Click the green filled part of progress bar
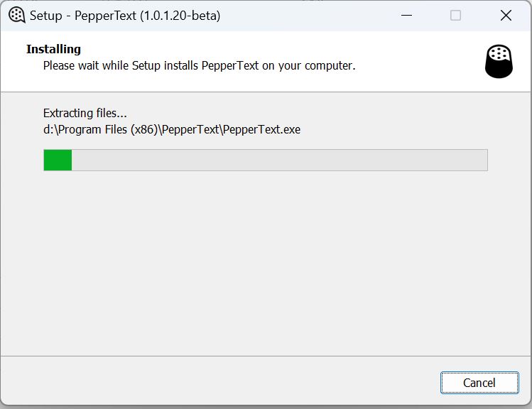 click(58, 160)
